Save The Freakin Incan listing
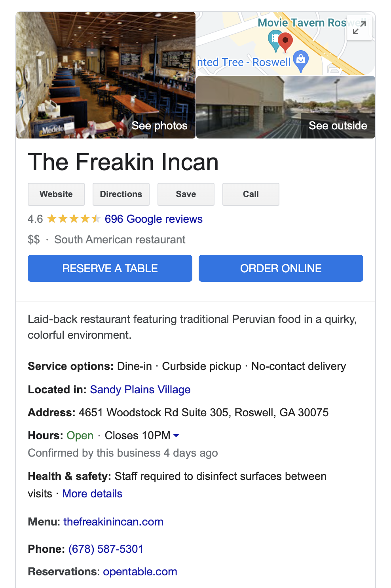The width and height of the screenshot is (391, 588). click(186, 194)
